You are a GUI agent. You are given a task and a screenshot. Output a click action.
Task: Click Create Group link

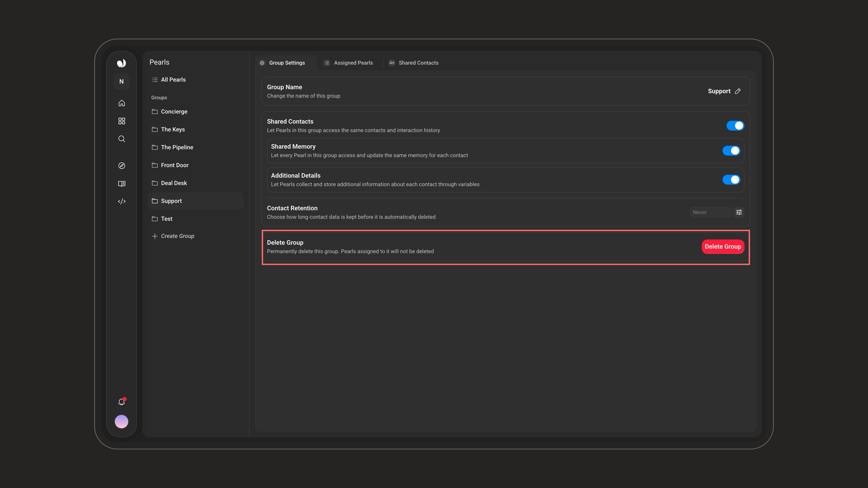coord(177,236)
